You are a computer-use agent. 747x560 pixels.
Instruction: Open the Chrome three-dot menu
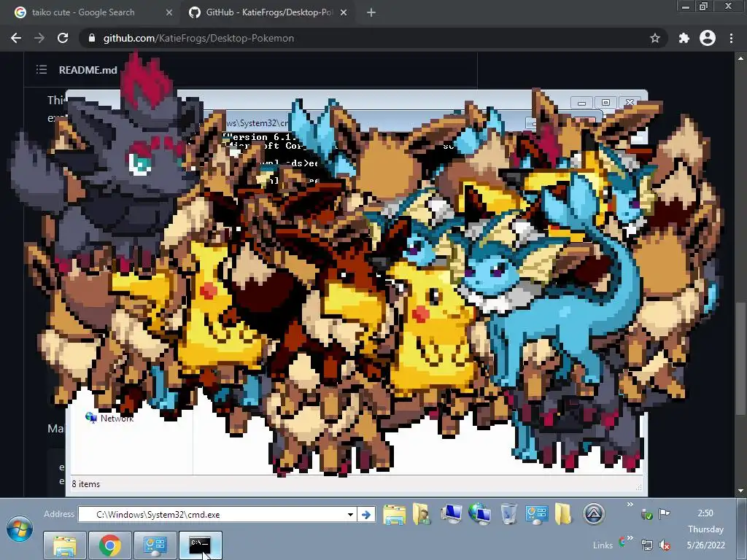click(x=731, y=38)
